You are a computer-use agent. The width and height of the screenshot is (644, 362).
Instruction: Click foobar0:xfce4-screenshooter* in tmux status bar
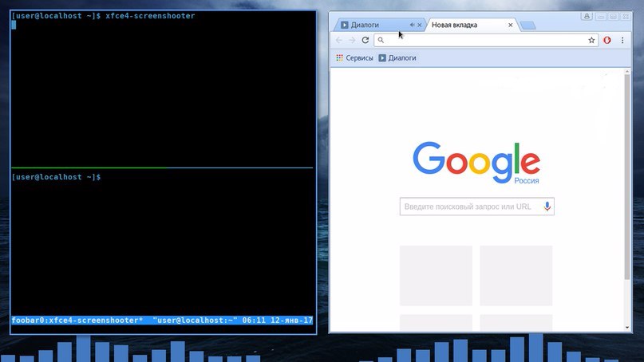point(77,320)
